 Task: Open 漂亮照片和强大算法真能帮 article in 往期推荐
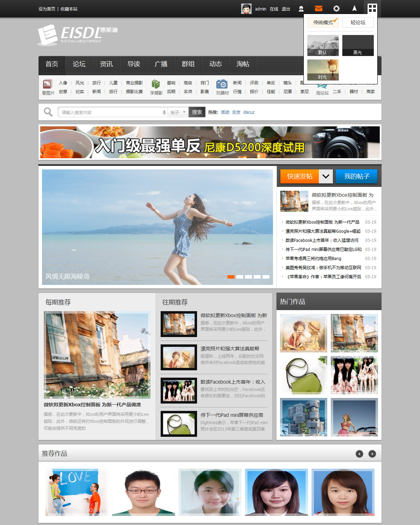tap(230, 349)
